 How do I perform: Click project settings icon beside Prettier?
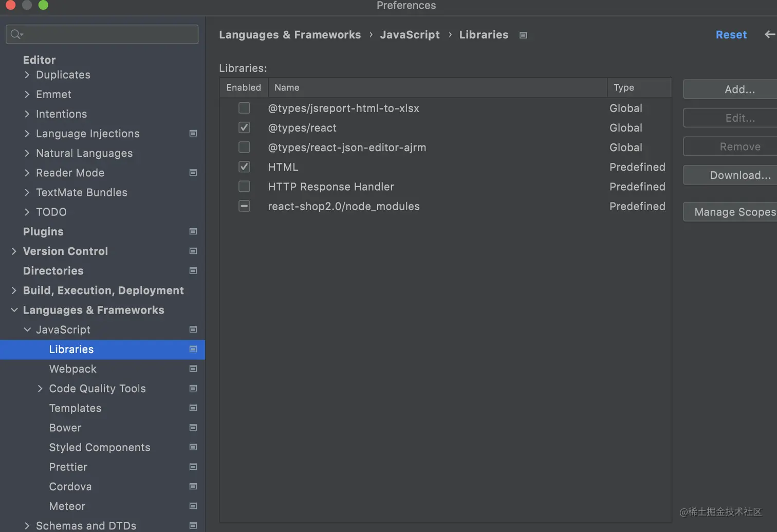click(x=193, y=467)
